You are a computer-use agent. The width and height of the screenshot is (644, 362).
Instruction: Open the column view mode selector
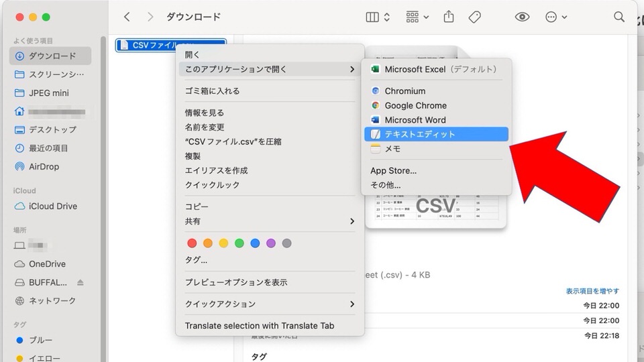tap(378, 17)
